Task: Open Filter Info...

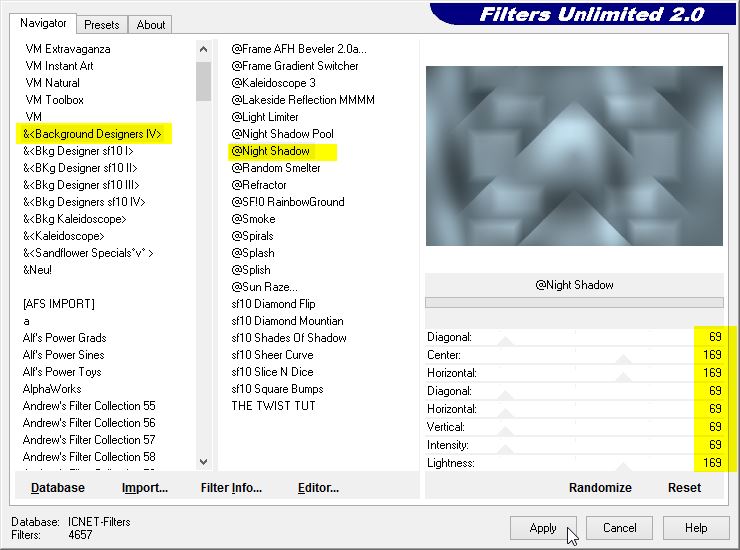Action: click(x=231, y=488)
